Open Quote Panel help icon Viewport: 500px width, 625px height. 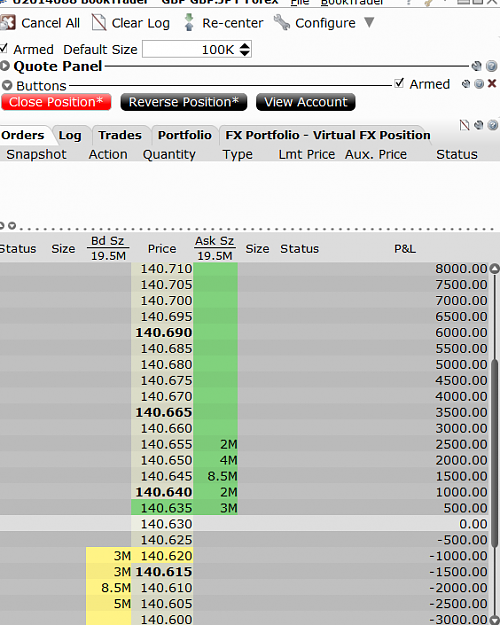click(492, 66)
